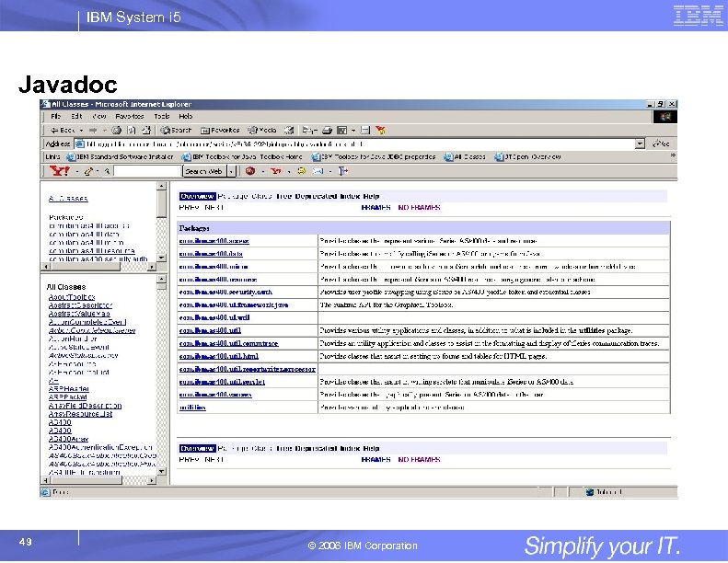Open the File menu
This screenshot has width=728, height=563.
pyautogui.click(x=56, y=117)
